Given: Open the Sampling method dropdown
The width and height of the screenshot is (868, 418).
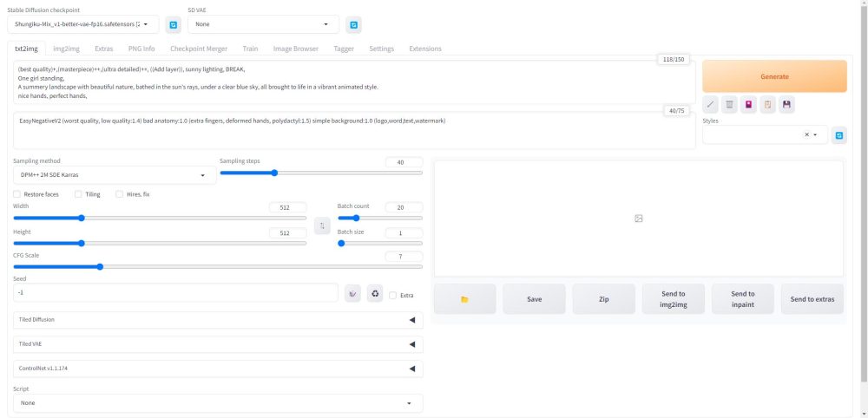Looking at the screenshot, I should tap(115, 175).
